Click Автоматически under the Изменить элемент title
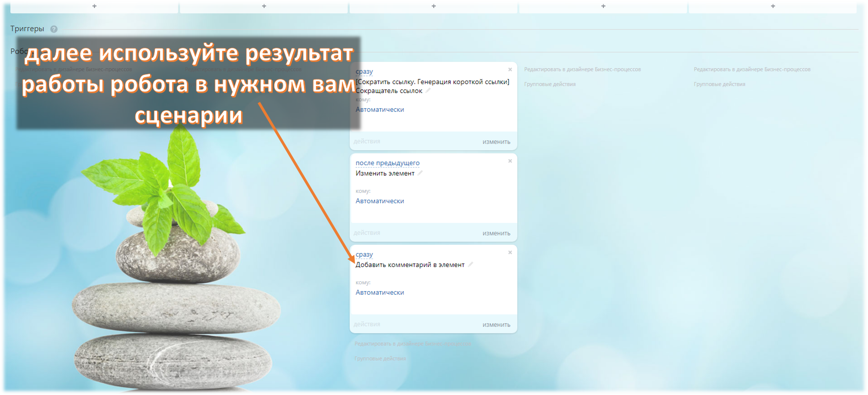 tap(380, 201)
